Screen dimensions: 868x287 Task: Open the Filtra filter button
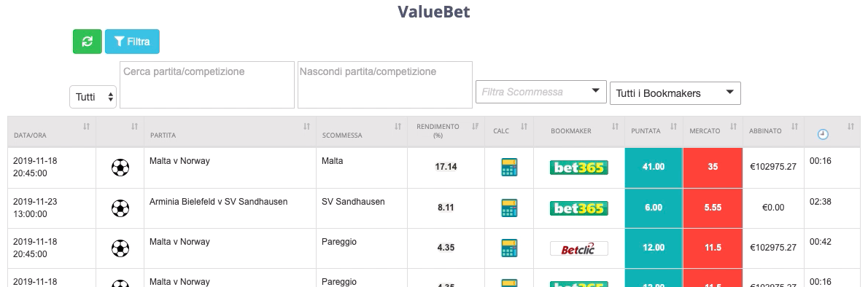132,42
